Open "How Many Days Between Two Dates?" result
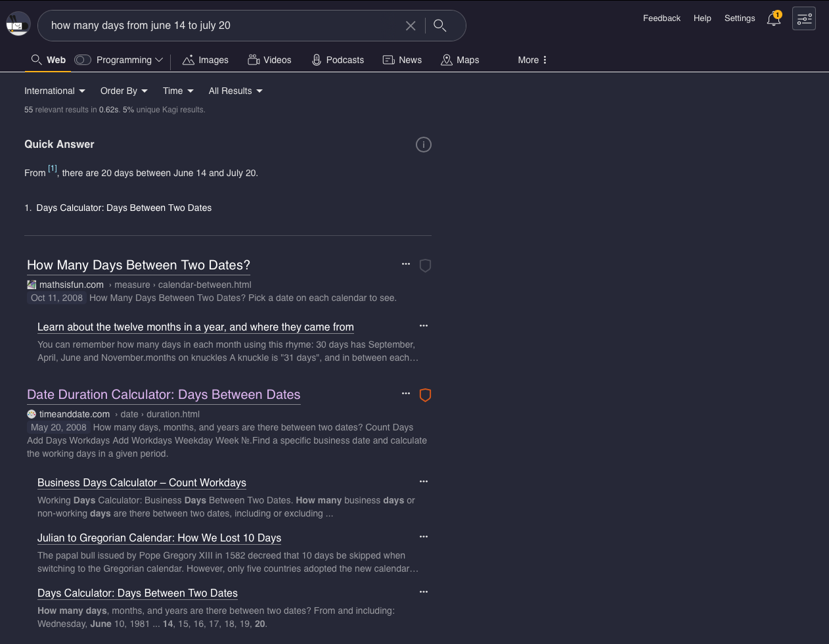 pos(139,265)
